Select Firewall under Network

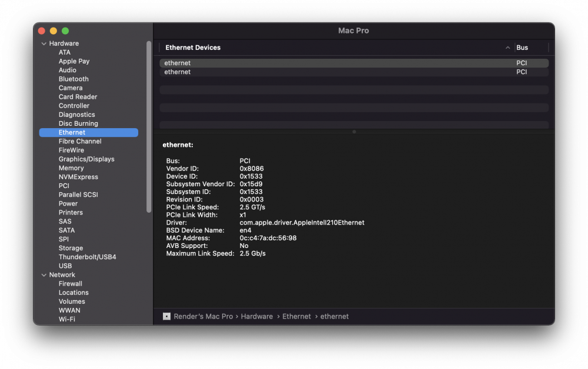(70, 284)
